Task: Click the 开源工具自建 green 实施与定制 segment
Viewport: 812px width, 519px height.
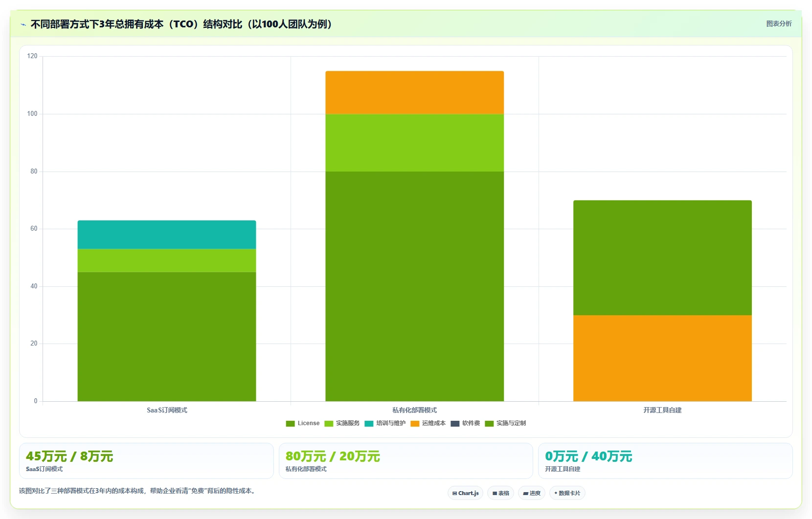Action: [662, 258]
